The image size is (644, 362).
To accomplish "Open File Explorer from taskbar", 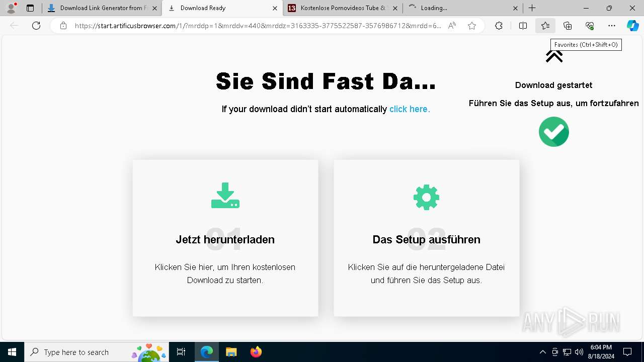I will point(231,352).
